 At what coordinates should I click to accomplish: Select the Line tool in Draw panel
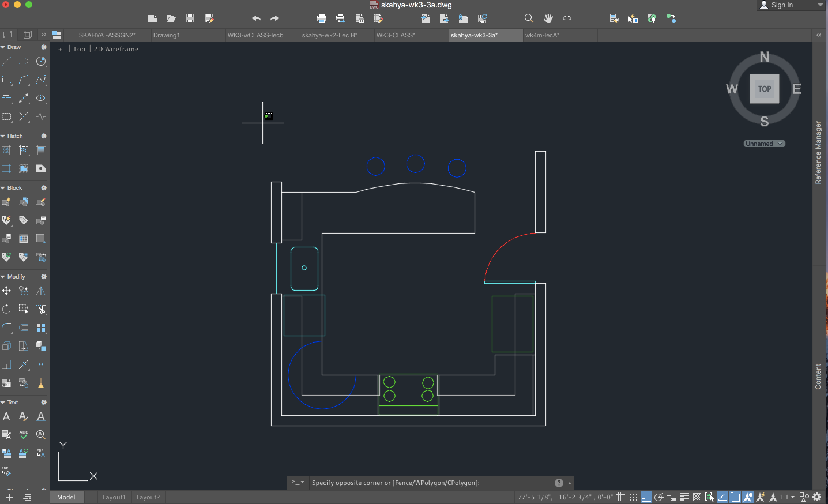pos(6,62)
